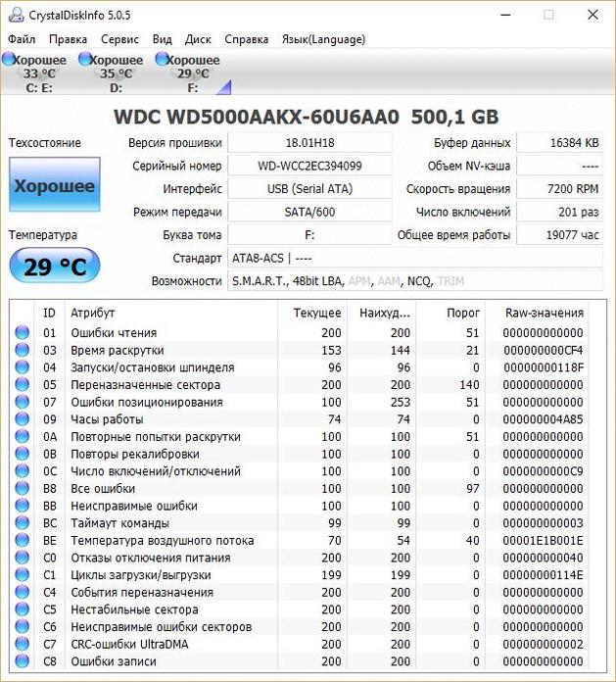The width and height of the screenshot is (616, 682).
Task: Click the small blue triangle marker near F:
Action: [224, 87]
